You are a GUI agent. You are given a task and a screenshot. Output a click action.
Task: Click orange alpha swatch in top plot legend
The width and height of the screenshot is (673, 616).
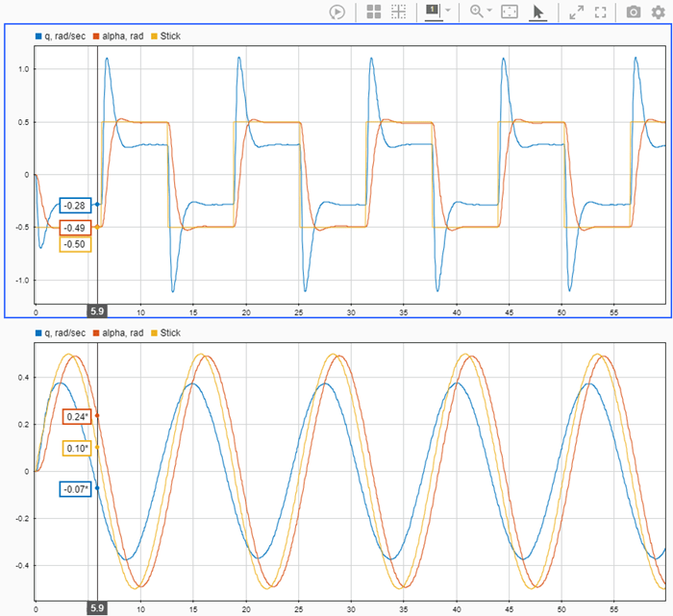[96, 37]
